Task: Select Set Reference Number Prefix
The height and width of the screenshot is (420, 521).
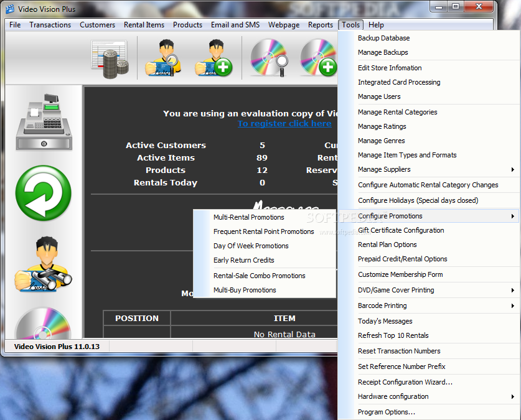Action: click(429, 367)
